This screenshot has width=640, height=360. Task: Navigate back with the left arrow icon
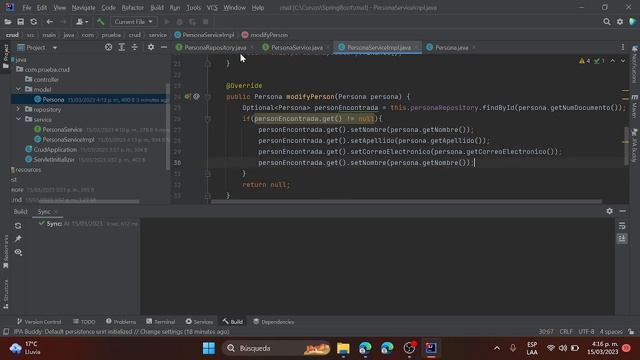click(x=49, y=22)
